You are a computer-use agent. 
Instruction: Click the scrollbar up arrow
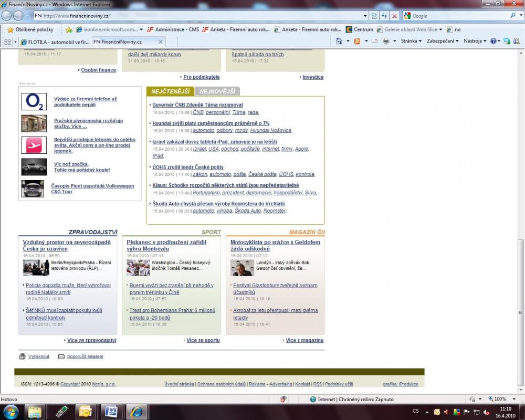pyautogui.click(x=521, y=53)
